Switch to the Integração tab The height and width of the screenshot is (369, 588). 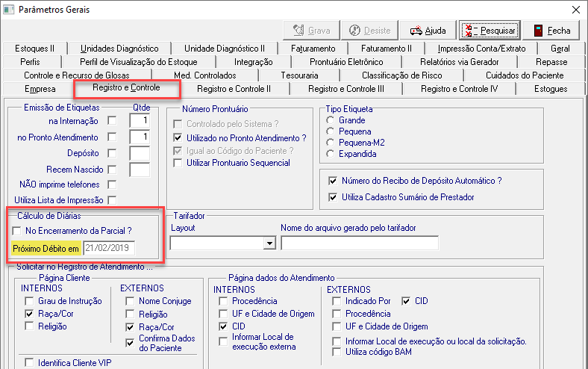(x=254, y=62)
